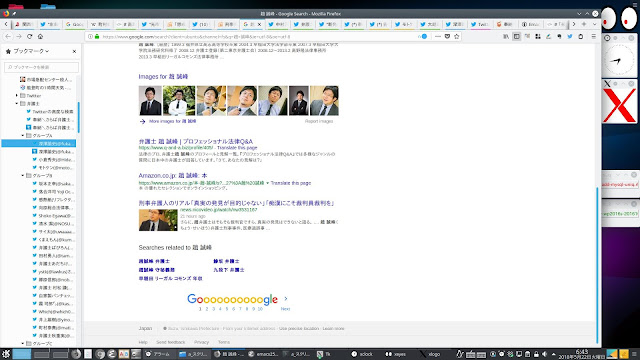Collapse the 弁護士 bookmark folder
The image size is (640, 360).
pos(17,103)
